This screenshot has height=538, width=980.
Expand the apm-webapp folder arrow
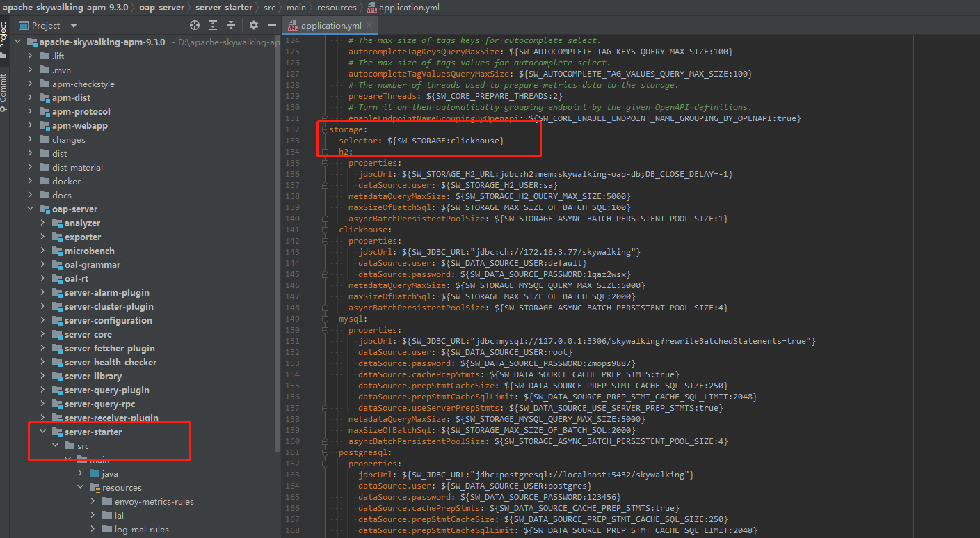point(31,125)
